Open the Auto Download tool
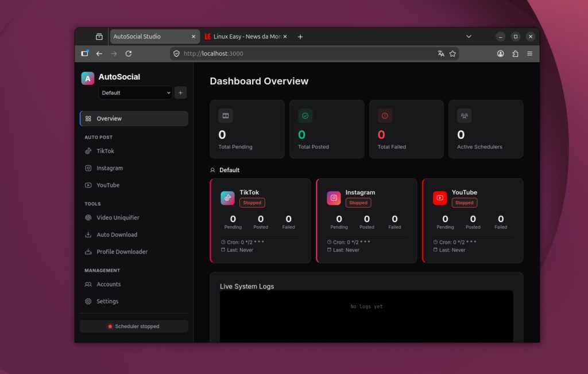Viewport: 588px width, 374px height. click(x=134, y=235)
